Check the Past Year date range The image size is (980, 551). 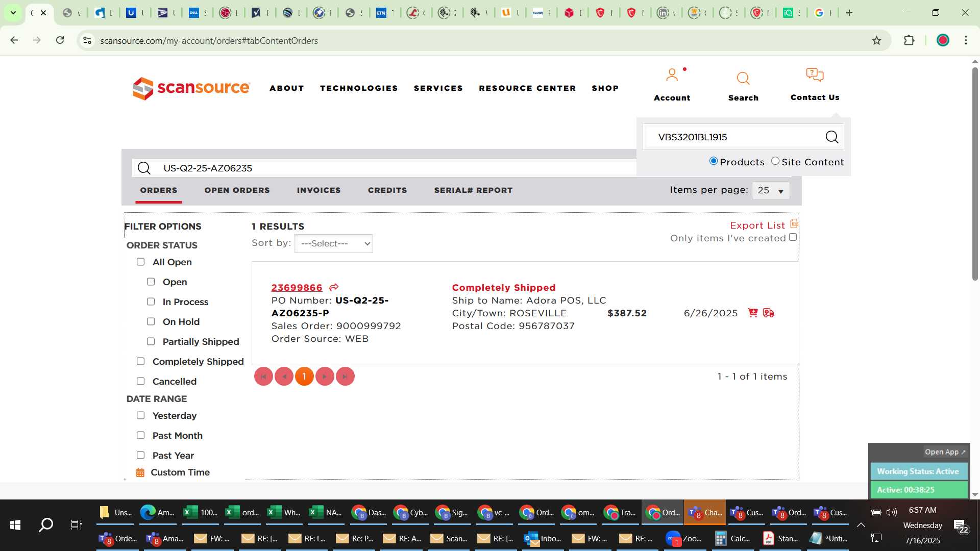point(140,455)
